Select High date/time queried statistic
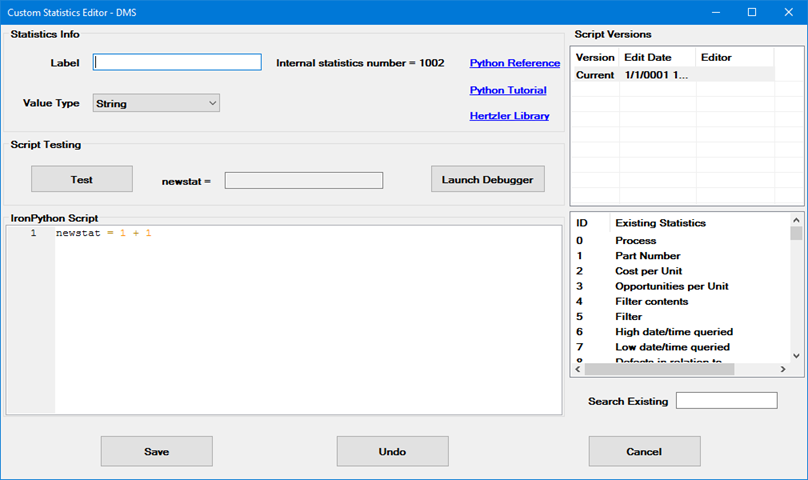 673,331
